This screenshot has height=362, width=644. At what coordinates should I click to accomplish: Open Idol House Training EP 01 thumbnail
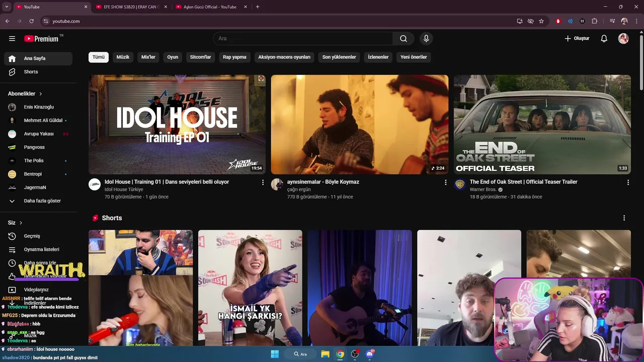point(177,125)
